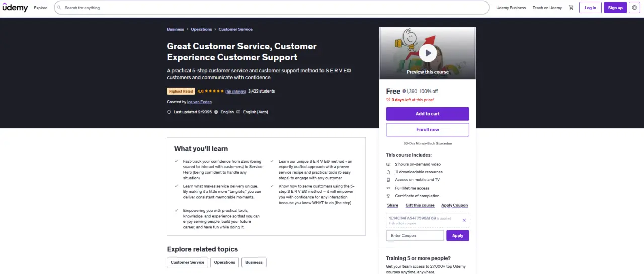644x274 pixels.
Task: Click the Explore related topics heading
Action: [x=202, y=249]
